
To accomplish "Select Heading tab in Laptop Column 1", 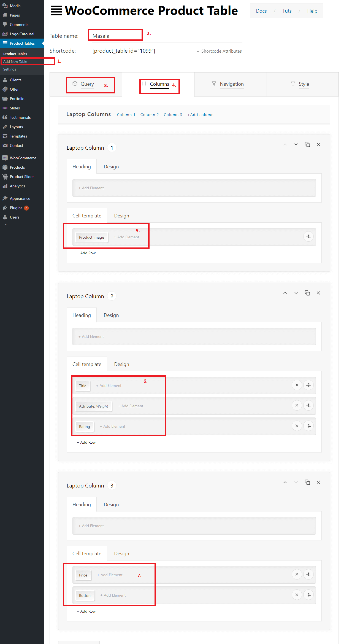I will 82,167.
